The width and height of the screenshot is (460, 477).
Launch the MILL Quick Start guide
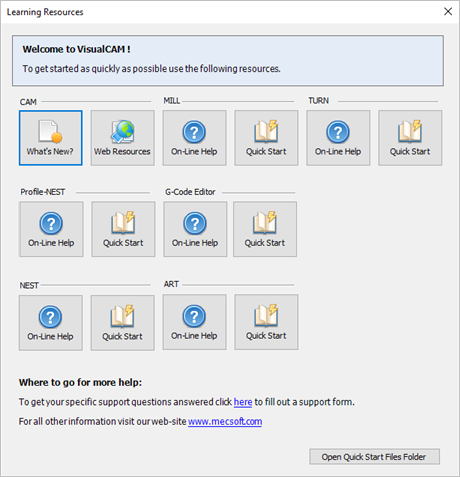click(x=266, y=138)
